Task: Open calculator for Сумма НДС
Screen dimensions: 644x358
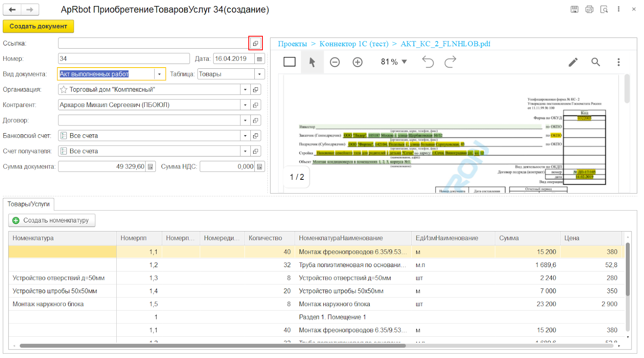Action: click(260, 167)
